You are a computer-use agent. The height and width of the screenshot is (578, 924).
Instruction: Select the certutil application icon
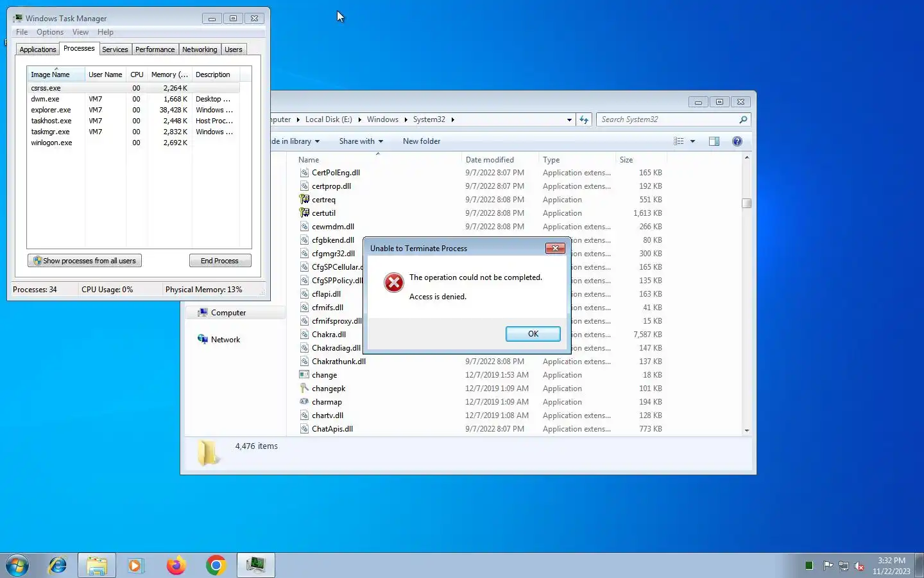click(304, 213)
